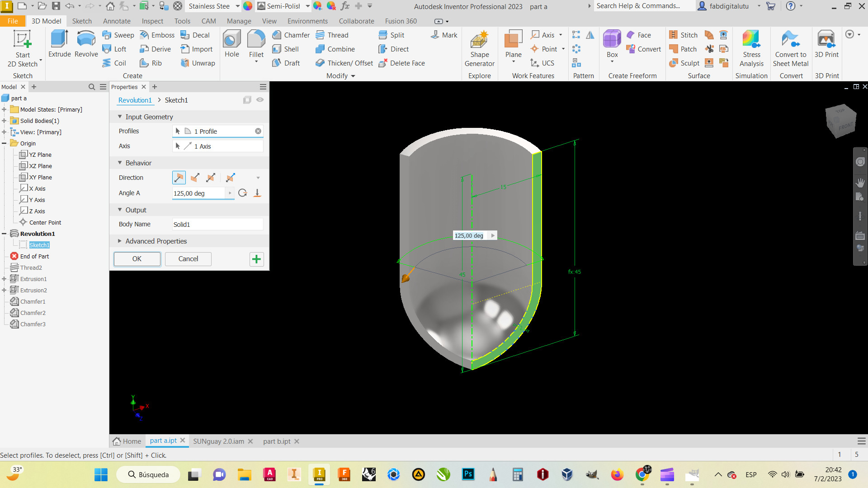Open 3D Print environment

click(826, 44)
